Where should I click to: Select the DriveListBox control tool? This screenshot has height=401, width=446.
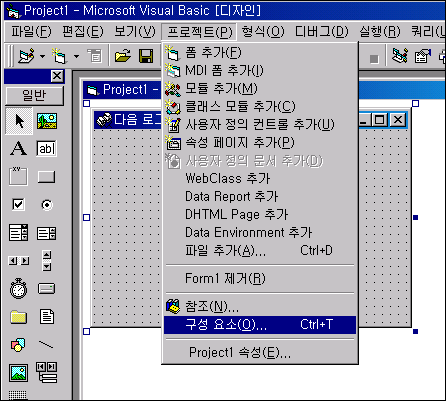(46, 289)
